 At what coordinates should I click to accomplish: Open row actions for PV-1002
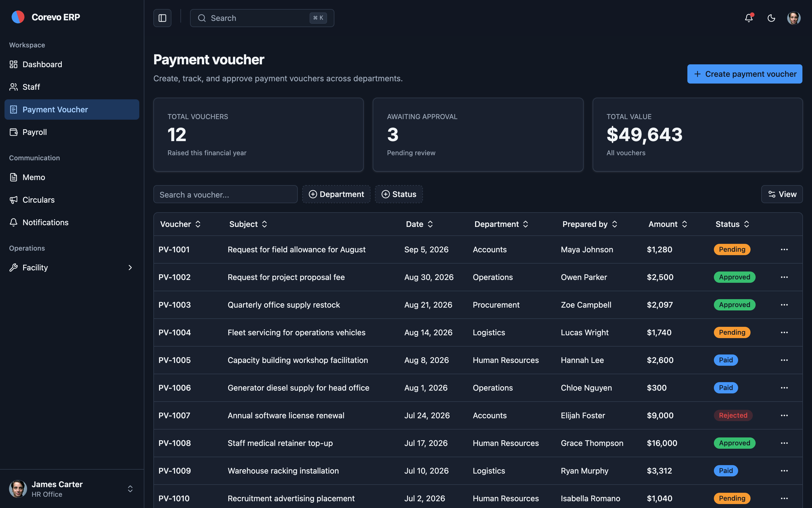(784, 277)
